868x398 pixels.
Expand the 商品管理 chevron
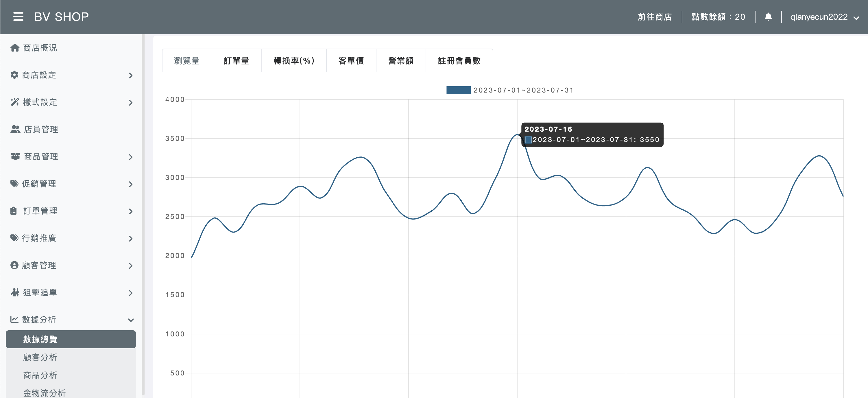point(131,157)
